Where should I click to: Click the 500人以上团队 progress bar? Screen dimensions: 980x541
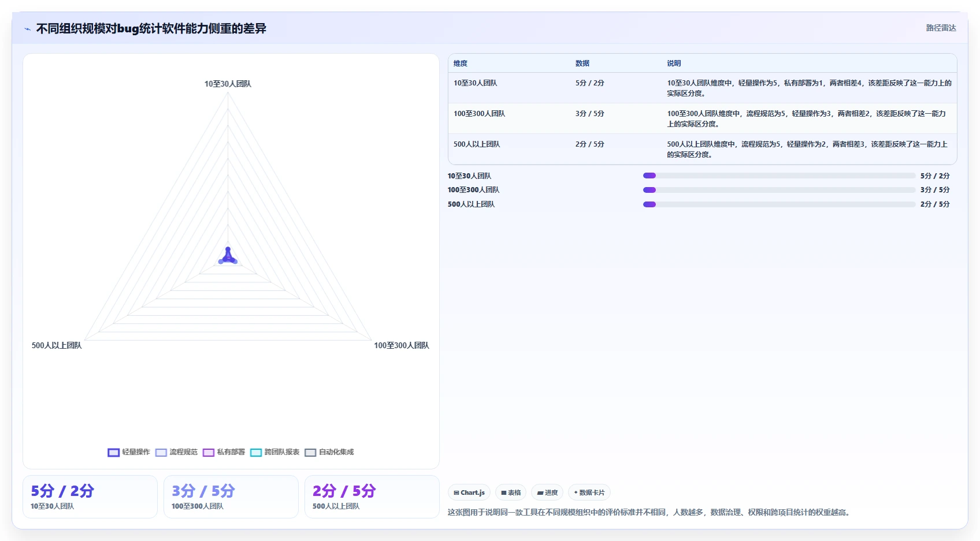point(779,204)
